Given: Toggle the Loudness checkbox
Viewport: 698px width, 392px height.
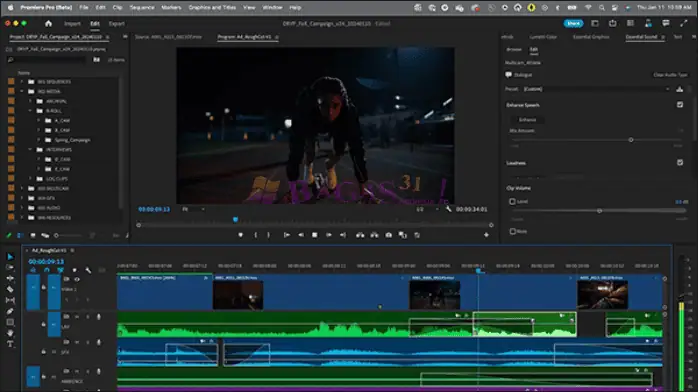Looking at the screenshot, I should coord(680,162).
